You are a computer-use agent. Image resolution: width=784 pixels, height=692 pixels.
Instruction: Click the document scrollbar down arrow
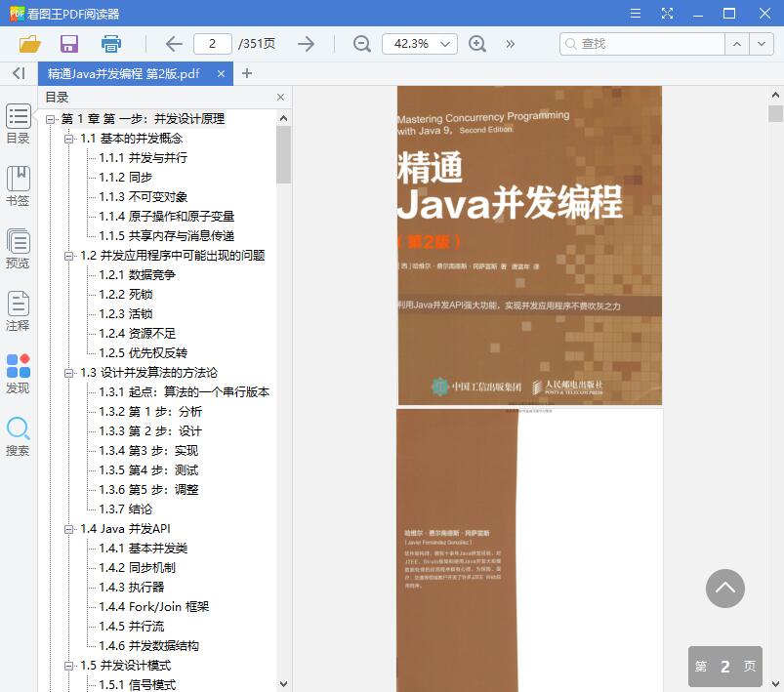pyautogui.click(x=775, y=684)
